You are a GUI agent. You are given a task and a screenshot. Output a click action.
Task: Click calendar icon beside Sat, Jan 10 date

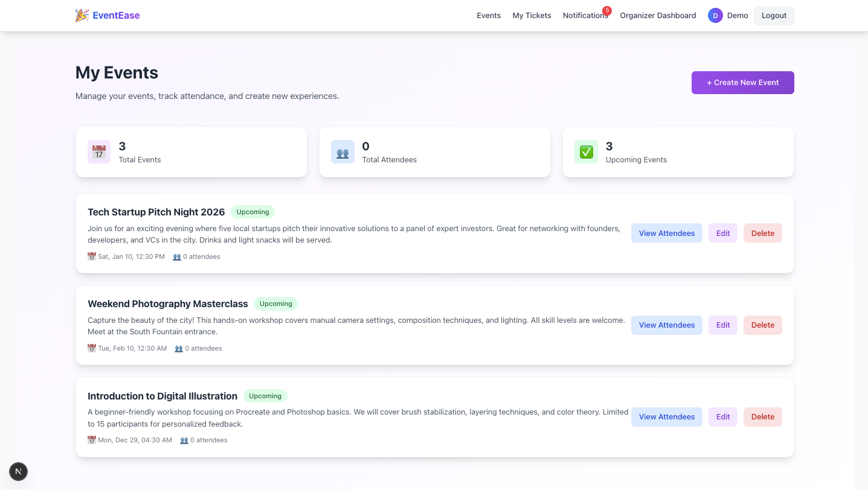(x=92, y=256)
